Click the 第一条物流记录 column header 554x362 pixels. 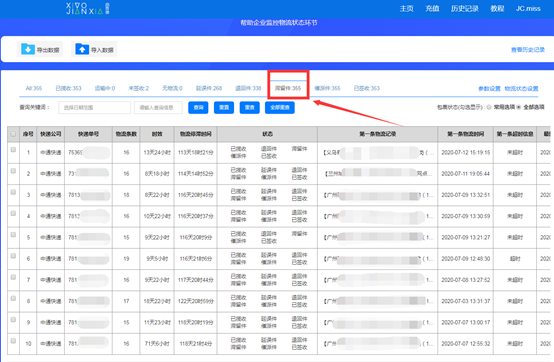tap(378, 134)
